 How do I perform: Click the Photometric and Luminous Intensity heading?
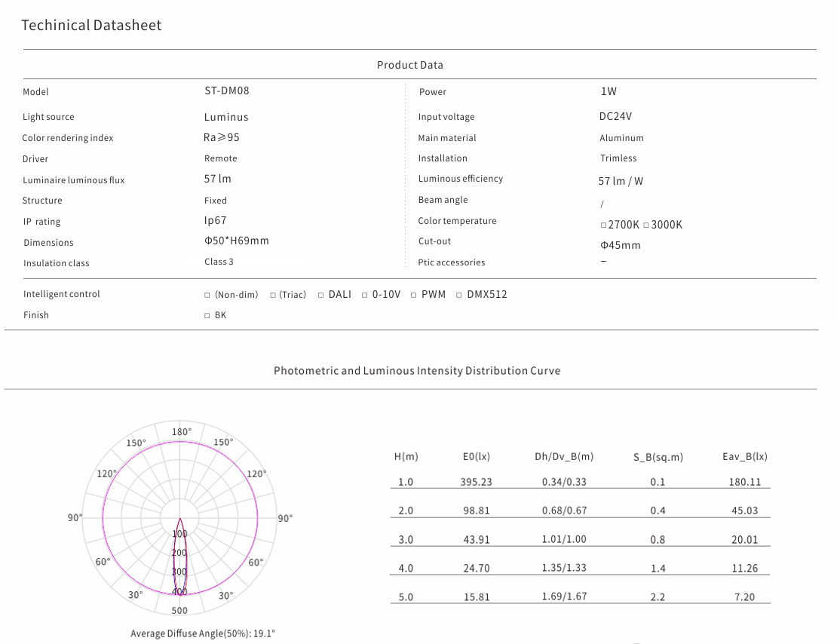click(416, 371)
